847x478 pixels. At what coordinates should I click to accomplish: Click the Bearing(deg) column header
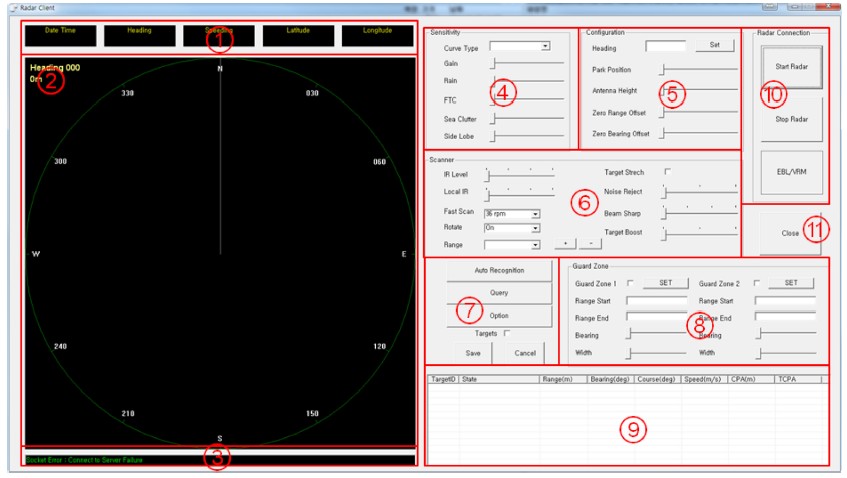[x=610, y=379]
